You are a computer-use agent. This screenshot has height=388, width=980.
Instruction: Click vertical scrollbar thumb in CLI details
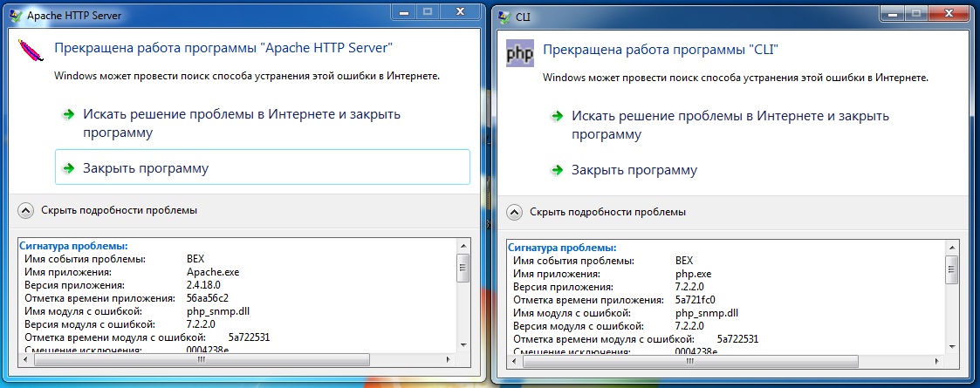point(952,269)
